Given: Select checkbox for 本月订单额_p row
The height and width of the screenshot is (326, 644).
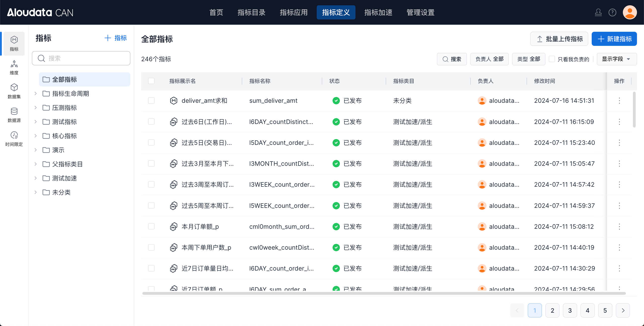Looking at the screenshot, I should pyautogui.click(x=151, y=226).
